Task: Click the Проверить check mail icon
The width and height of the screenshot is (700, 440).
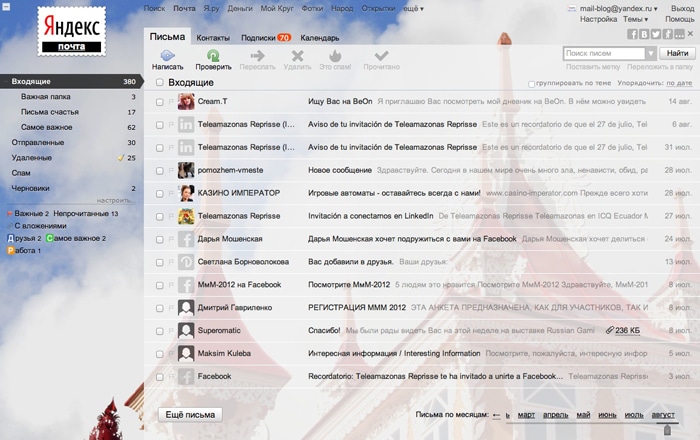Action: coord(213,56)
